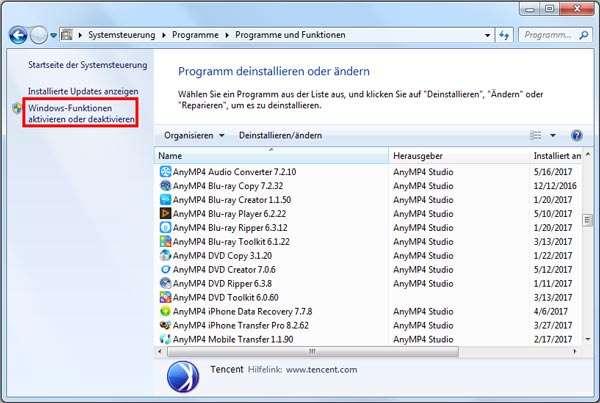Sort by Name column header
Viewport: 600px width, 403px height.
(271, 156)
